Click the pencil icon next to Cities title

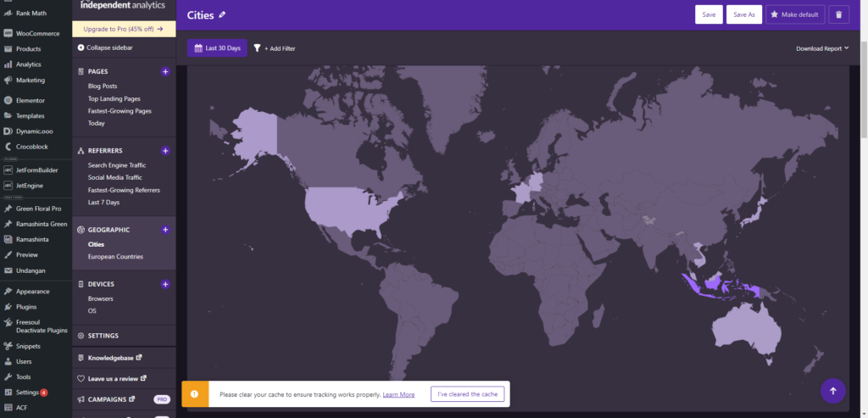tap(222, 14)
